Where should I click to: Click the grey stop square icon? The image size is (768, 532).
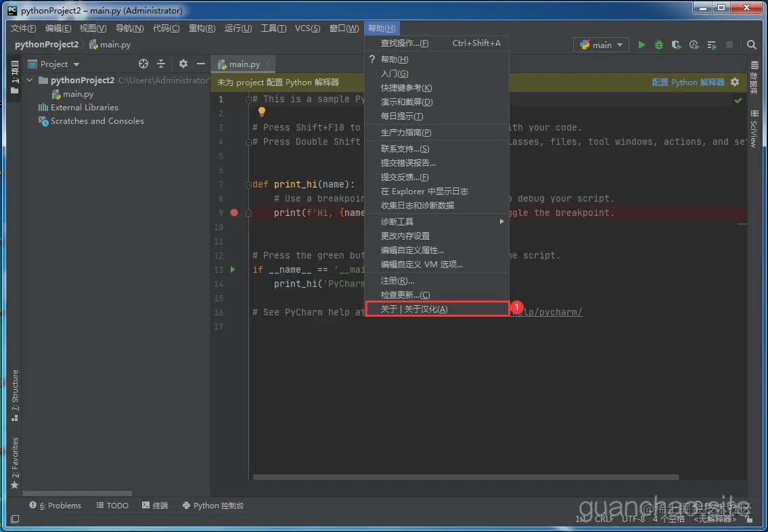click(729, 45)
